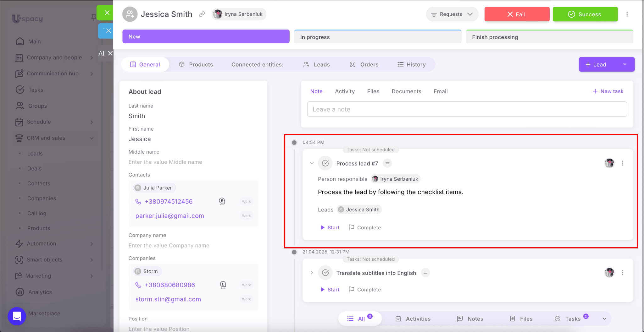The width and height of the screenshot is (644, 332).
Task: Open the History tab
Action: point(411,64)
